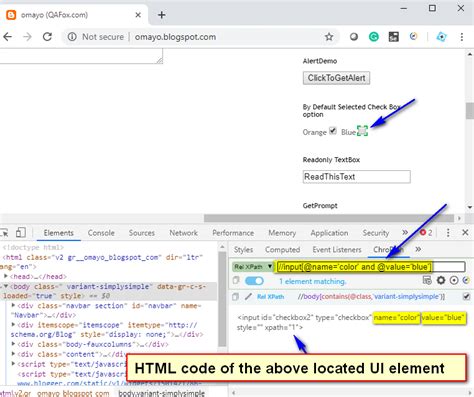Click the ChroPath XPath input field
The height and width of the screenshot is (397, 474).
pyautogui.click(x=371, y=267)
